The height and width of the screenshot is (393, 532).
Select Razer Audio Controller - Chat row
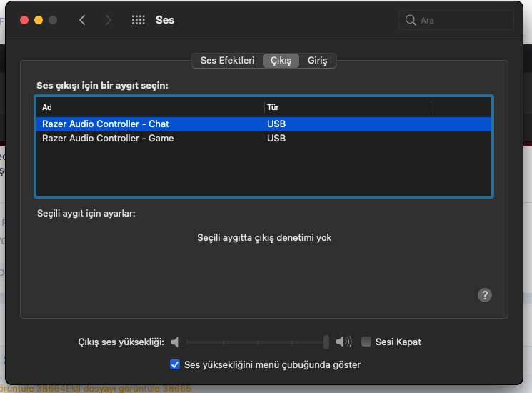tap(264, 124)
